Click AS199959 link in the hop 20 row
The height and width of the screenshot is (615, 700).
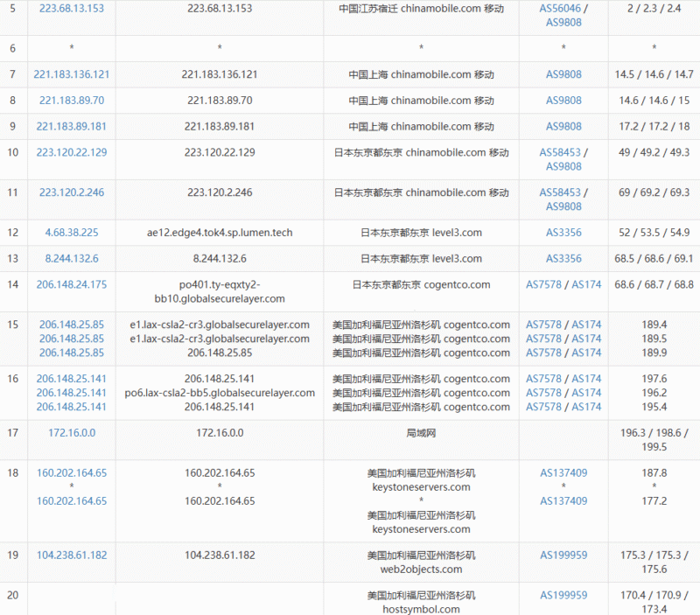click(563, 595)
